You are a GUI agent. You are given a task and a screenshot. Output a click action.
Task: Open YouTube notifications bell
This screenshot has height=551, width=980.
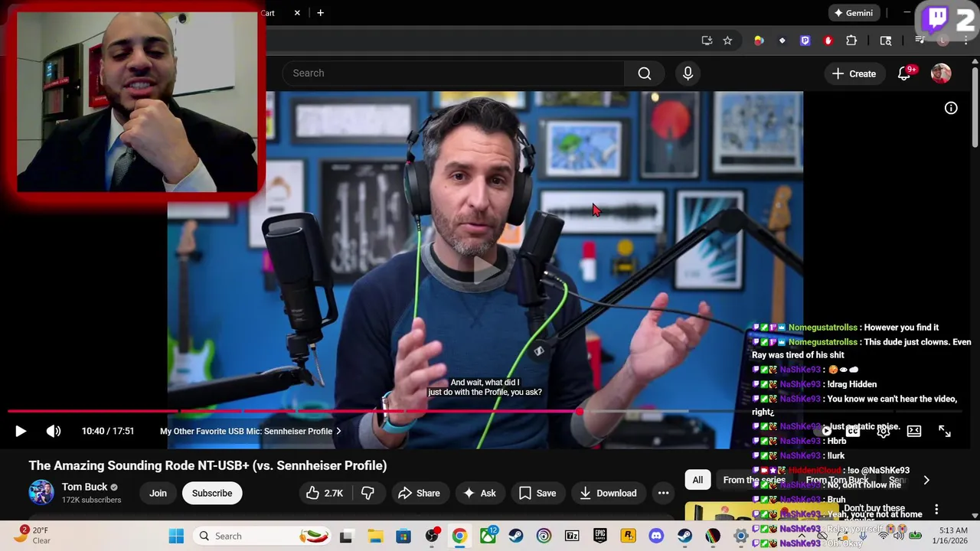tap(904, 73)
